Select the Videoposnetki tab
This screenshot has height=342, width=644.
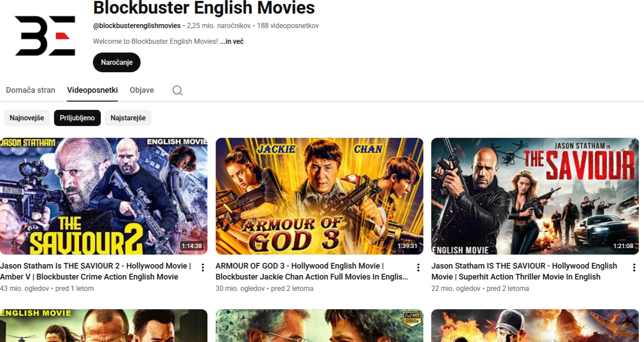click(x=92, y=90)
